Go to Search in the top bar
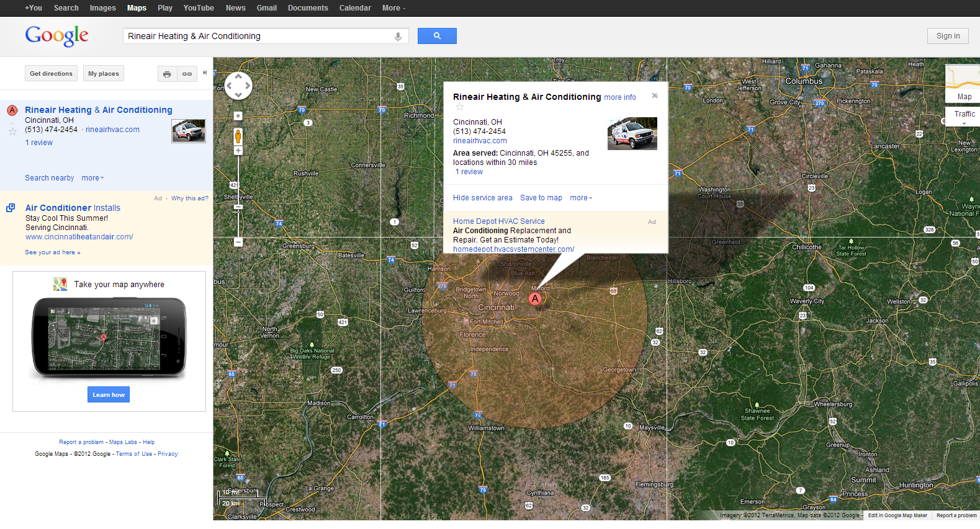Screen dimensions: 980x529 (66, 8)
